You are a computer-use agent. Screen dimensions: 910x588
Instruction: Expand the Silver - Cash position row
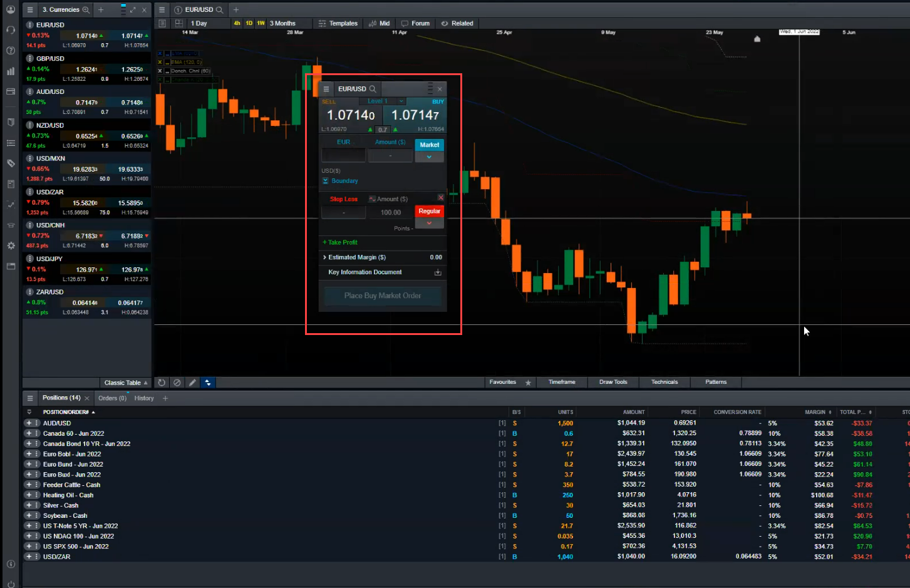point(29,505)
